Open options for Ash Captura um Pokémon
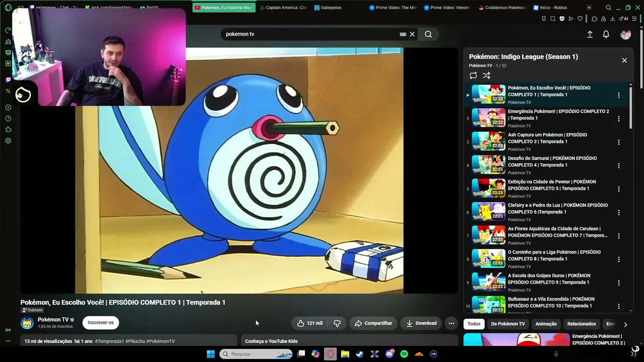This screenshot has height=362, width=644. click(619, 142)
